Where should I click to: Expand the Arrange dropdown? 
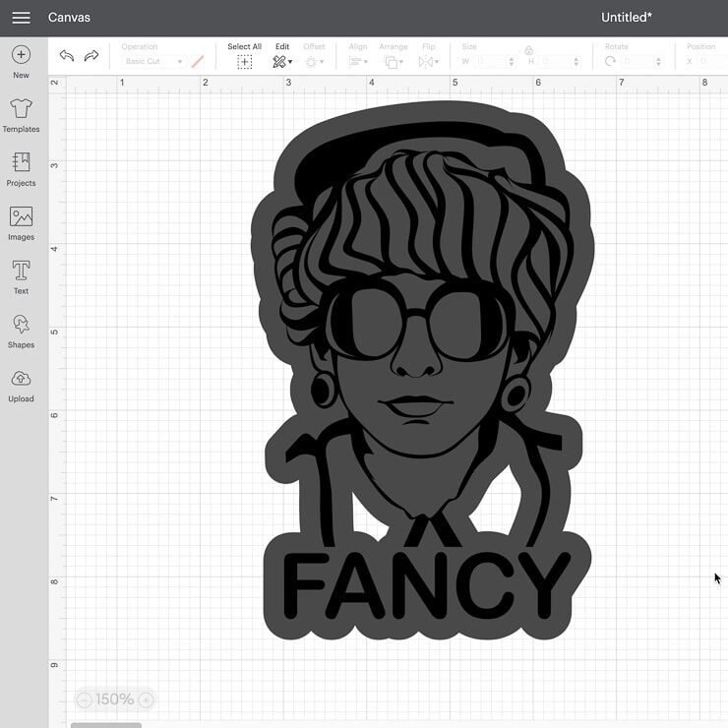click(394, 61)
